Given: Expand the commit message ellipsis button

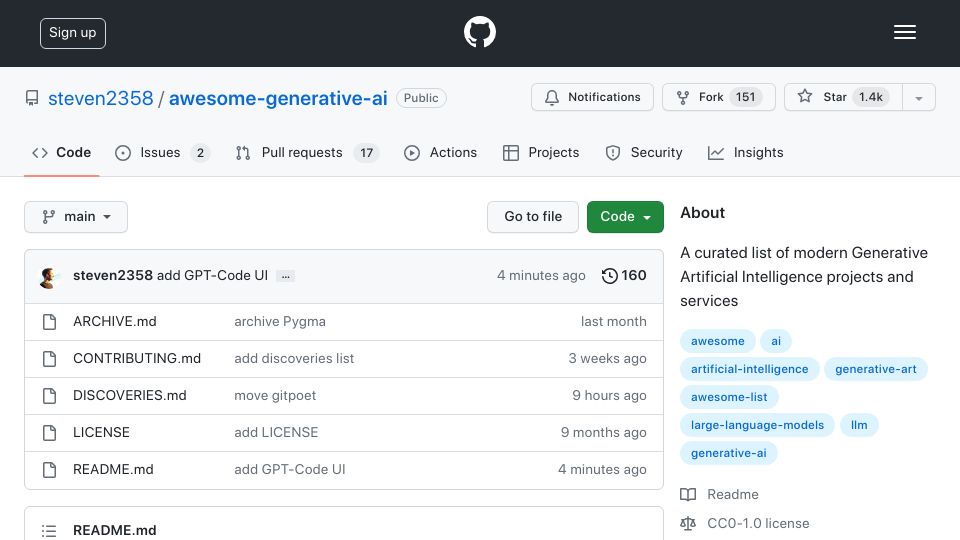Looking at the screenshot, I should pyautogui.click(x=285, y=276).
